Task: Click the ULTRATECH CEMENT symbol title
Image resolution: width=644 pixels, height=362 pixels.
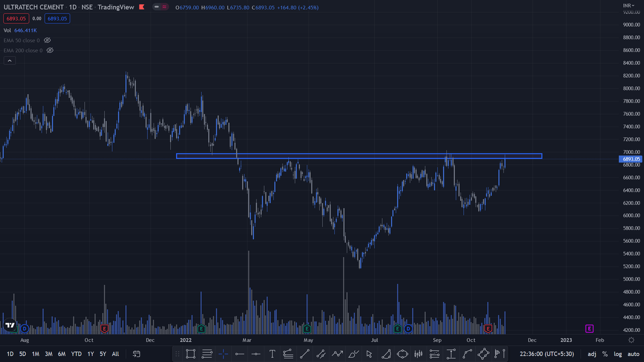Action: [x=34, y=8]
